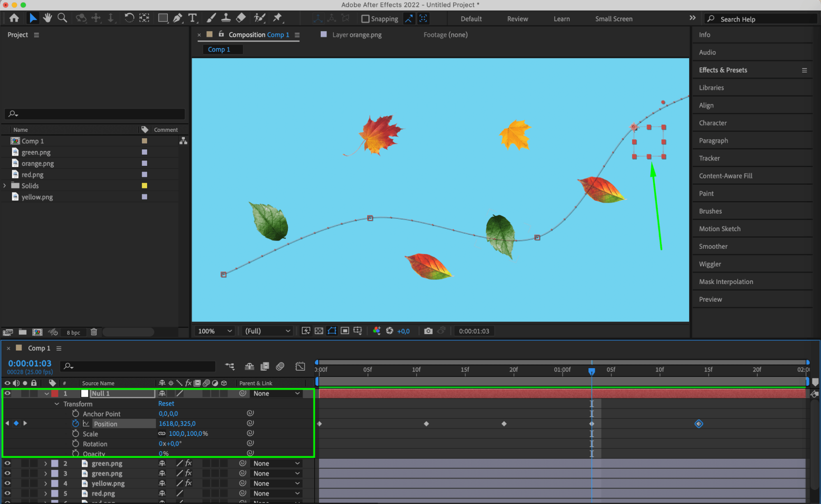Select the Type tool
The height and width of the screenshot is (504, 821).
point(192,18)
